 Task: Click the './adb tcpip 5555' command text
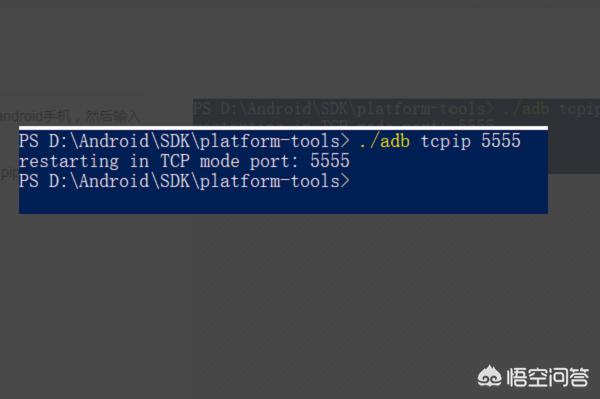click(440, 141)
